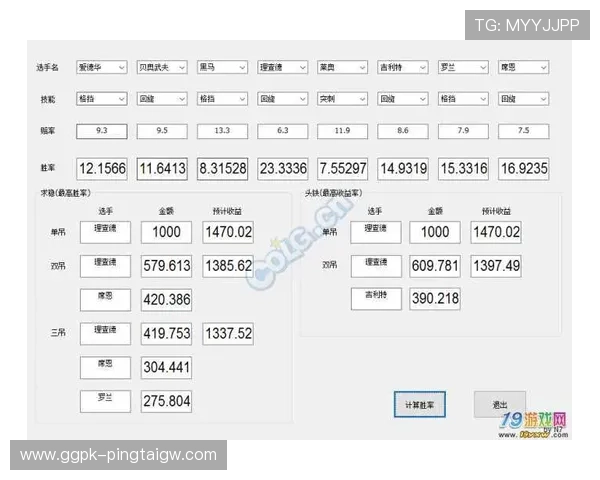The image size is (600, 480).
Task: Expand the skill dropdown below 席恩
Action: [523, 99]
